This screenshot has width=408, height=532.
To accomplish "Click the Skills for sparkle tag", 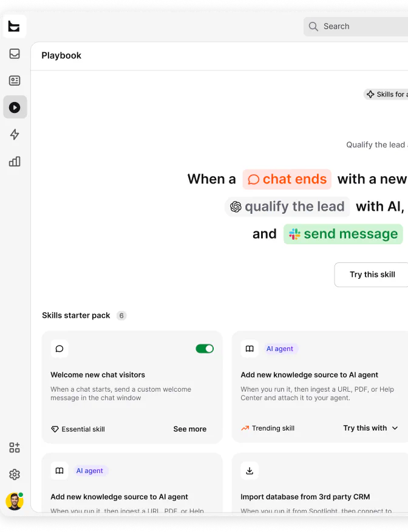I will click(386, 94).
